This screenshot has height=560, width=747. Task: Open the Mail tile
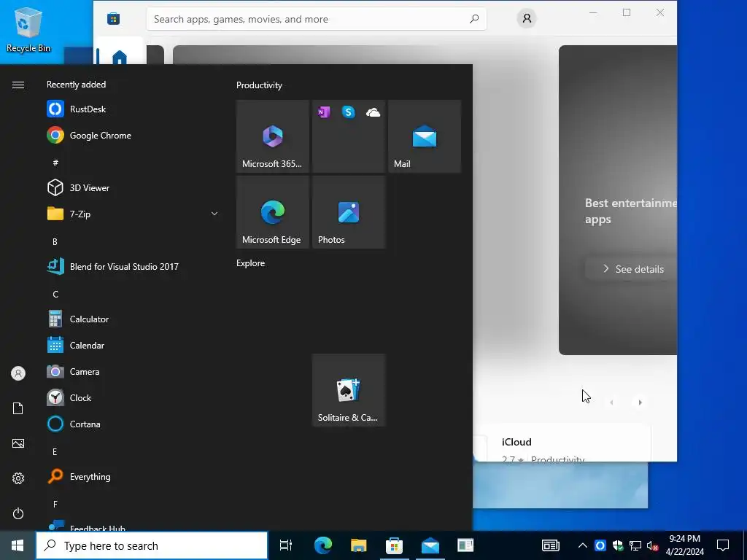[425, 136]
